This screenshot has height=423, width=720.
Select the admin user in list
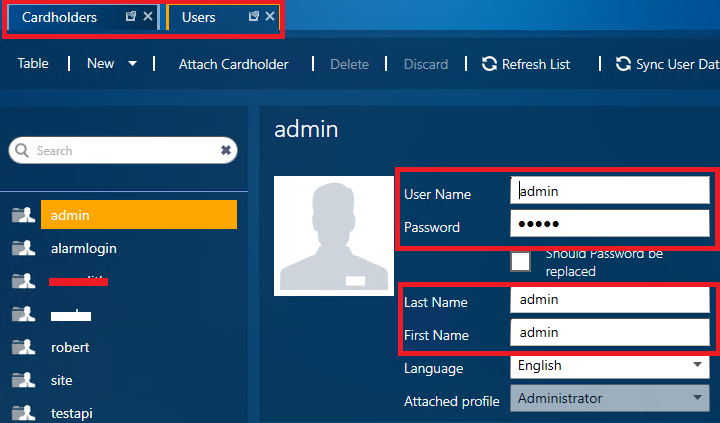point(139,214)
